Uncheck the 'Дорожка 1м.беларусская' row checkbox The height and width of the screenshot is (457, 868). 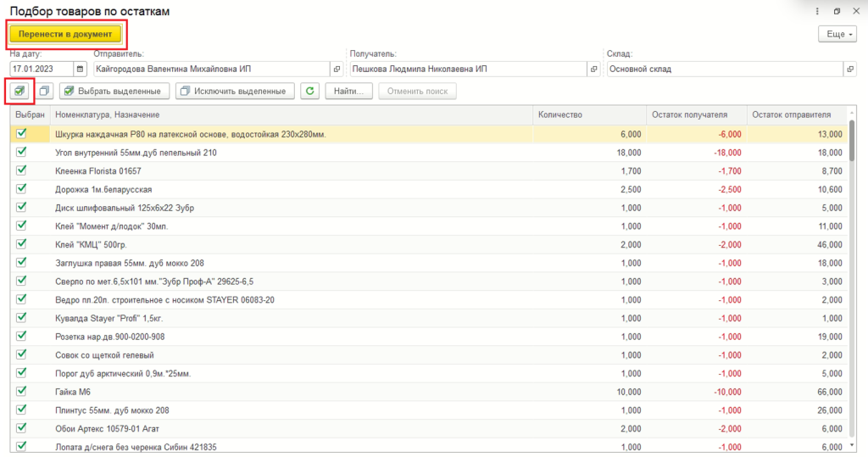[21, 188]
